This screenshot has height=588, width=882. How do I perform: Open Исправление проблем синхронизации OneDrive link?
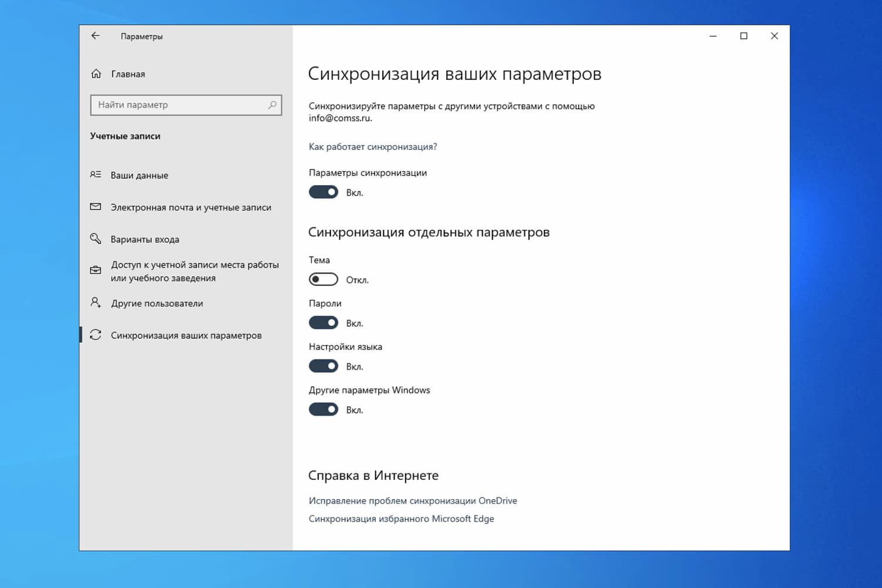click(413, 500)
